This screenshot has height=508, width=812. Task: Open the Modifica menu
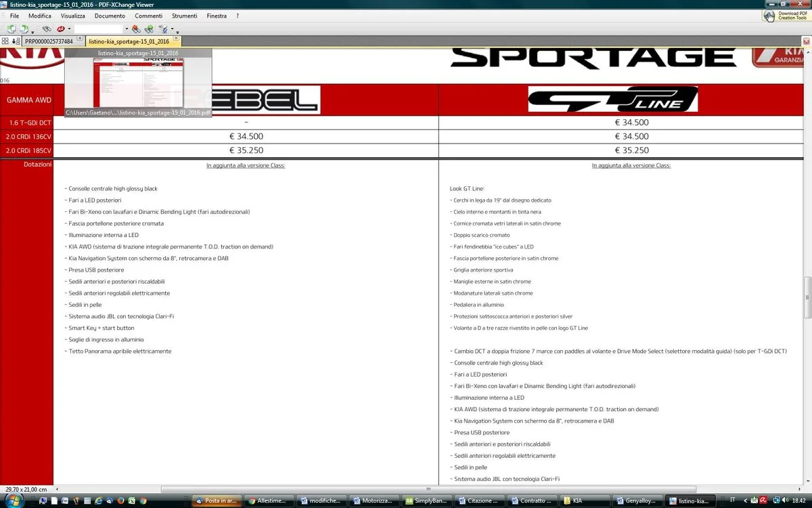pos(40,16)
